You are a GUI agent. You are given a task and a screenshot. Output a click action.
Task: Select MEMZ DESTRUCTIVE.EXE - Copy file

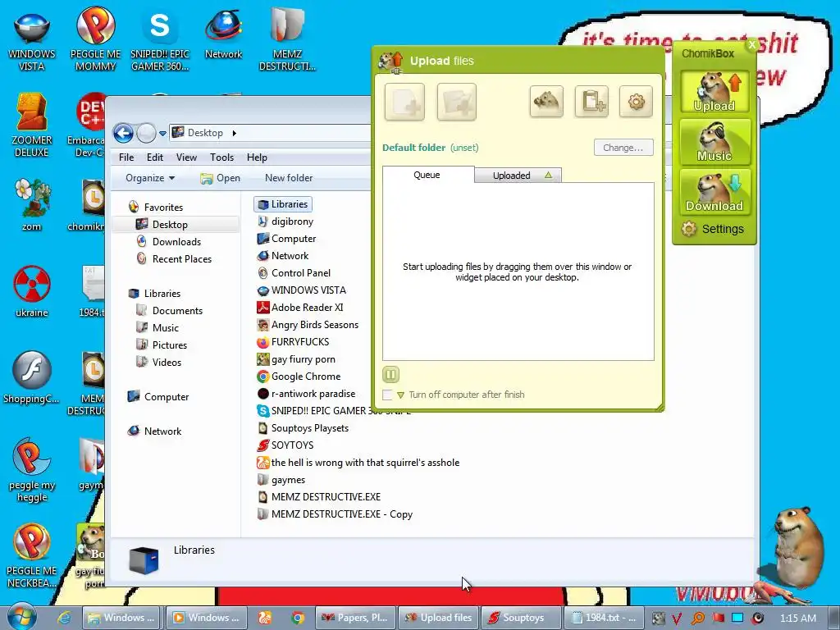point(335,514)
